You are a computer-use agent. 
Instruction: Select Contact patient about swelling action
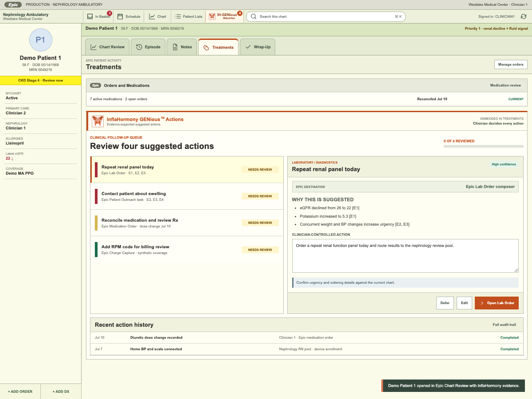(187, 196)
